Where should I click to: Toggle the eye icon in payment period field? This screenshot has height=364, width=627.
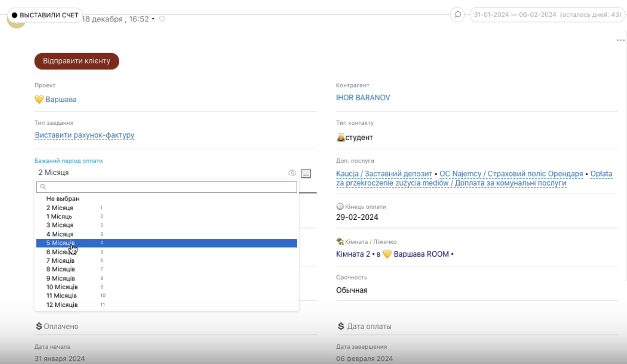point(293,173)
